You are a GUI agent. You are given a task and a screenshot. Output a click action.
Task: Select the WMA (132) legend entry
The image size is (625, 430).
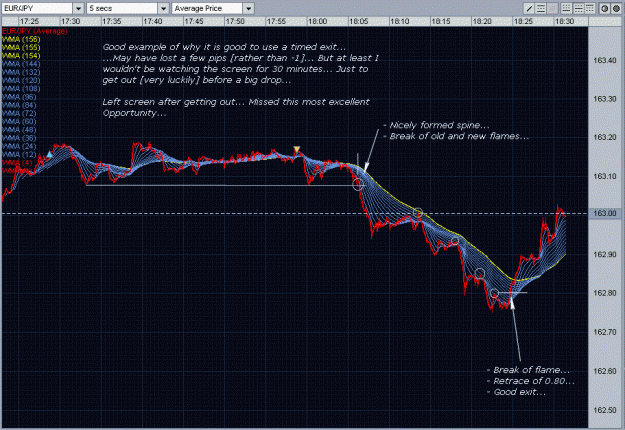click(x=21, y=72)
